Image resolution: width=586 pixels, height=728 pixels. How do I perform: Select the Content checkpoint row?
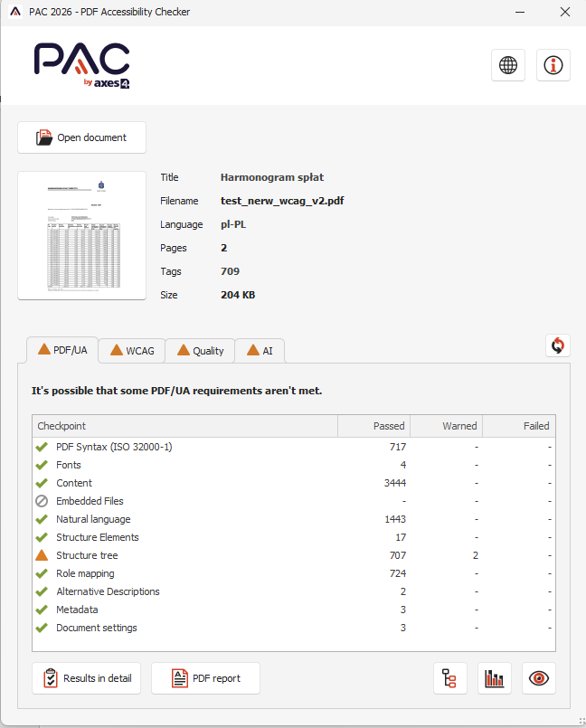(294, 483)
